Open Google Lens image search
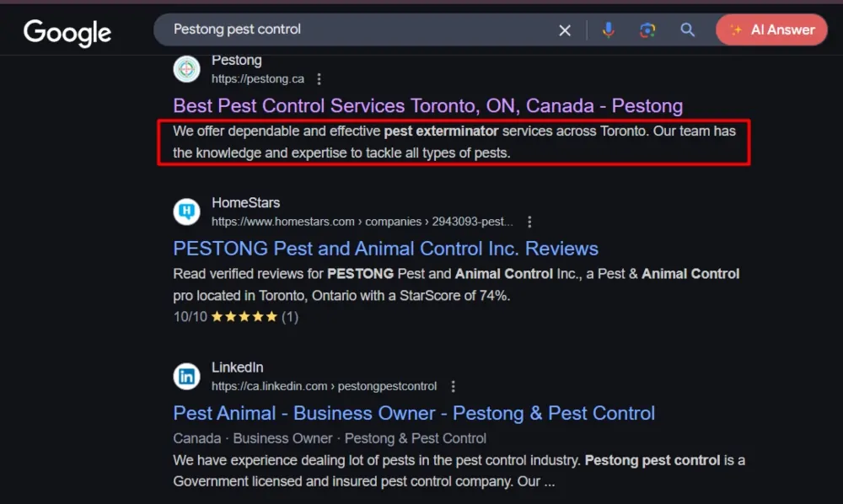This screenshot has height=504, width=843. [647, 30]
